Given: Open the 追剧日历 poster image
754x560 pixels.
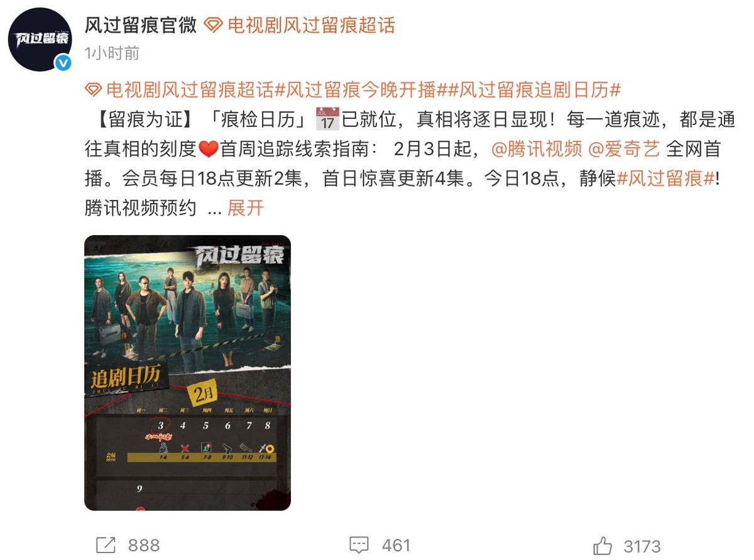Looking at the screenshot, I should [187, 373].
